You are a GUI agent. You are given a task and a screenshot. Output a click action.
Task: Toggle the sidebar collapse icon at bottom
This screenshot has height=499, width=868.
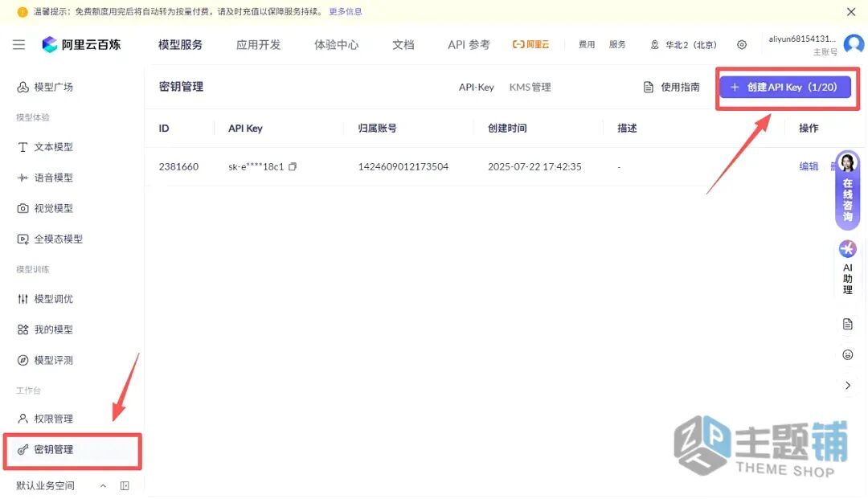click(125, 485)
